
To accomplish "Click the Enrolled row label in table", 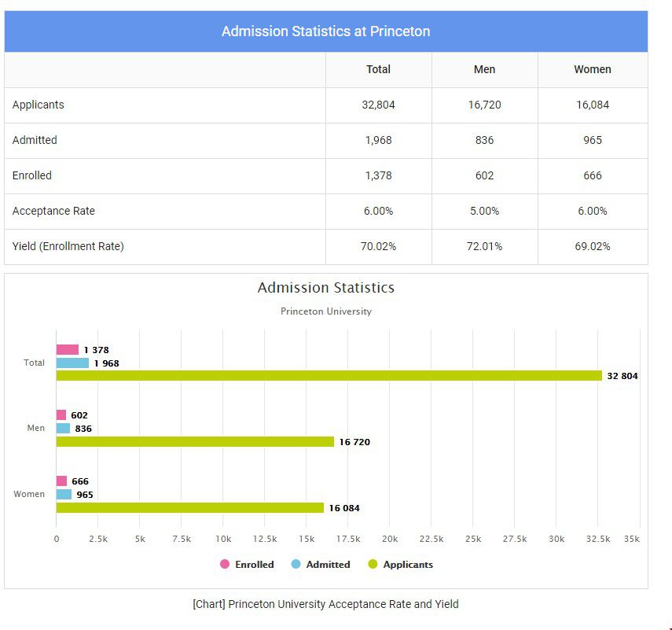I will [32, 175].
